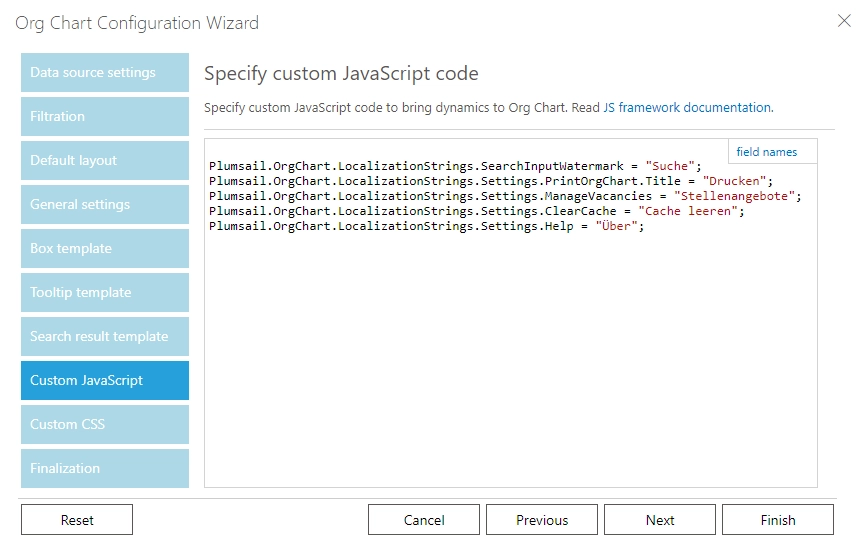Viewport: 861px width, 548px height.
Task: Select the Custom JavaScript step
Action: point(105,380)
